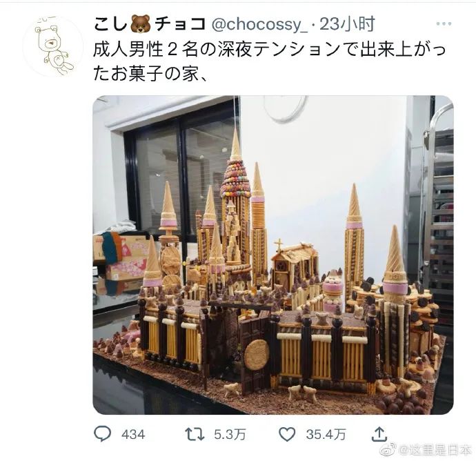476x461 pixels.
Task: Open the three-dots more options menu
Action: 444,23
